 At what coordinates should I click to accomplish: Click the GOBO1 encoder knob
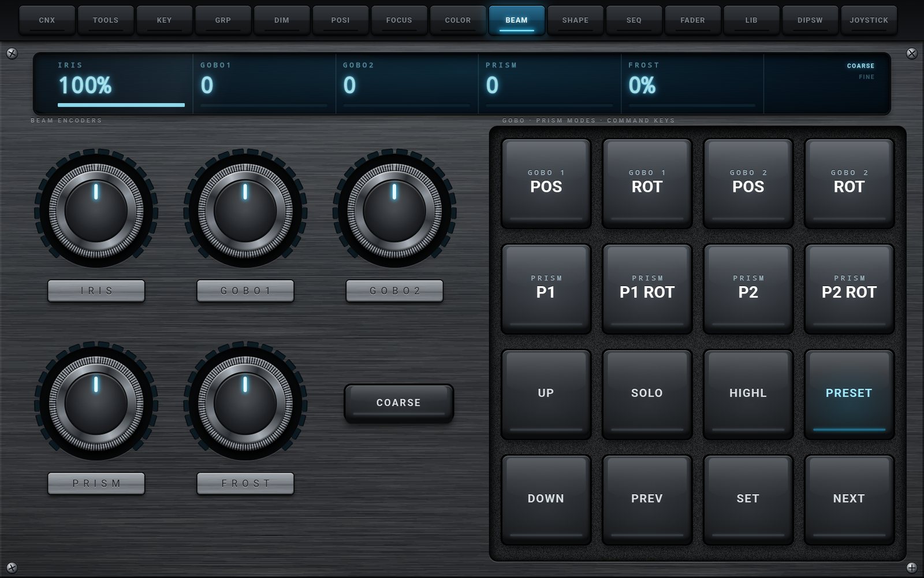tap(245, 210)
